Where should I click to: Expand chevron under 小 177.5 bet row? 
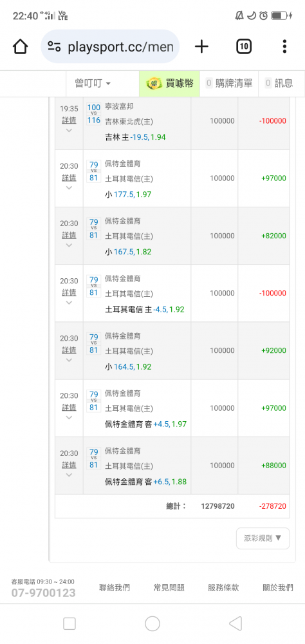pos(69,187)
